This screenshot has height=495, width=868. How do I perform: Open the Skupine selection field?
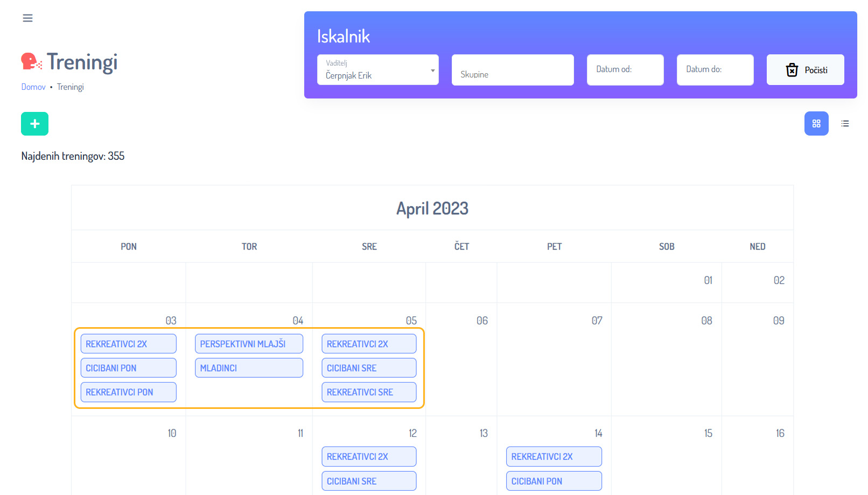coord(512,70)
